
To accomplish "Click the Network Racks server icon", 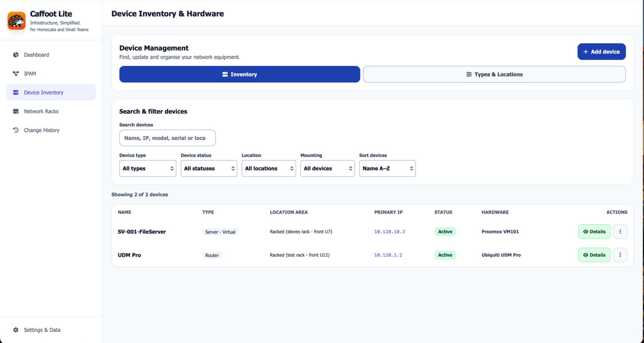I will coord(16,111).
